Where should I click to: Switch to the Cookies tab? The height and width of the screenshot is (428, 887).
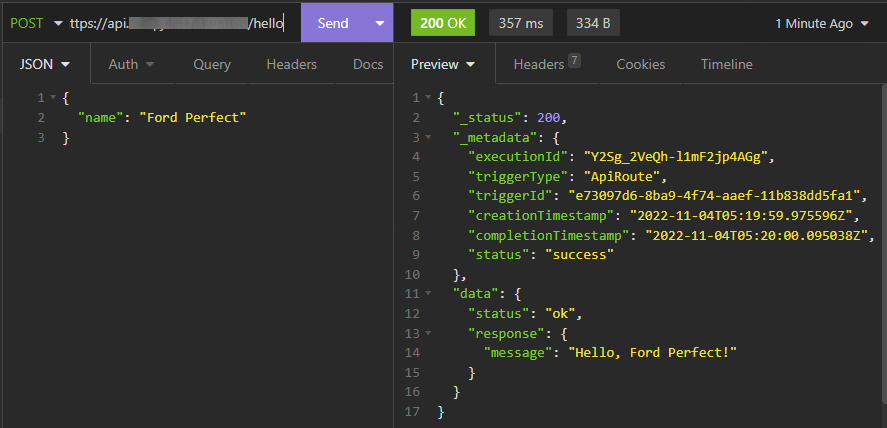(640, 64)
